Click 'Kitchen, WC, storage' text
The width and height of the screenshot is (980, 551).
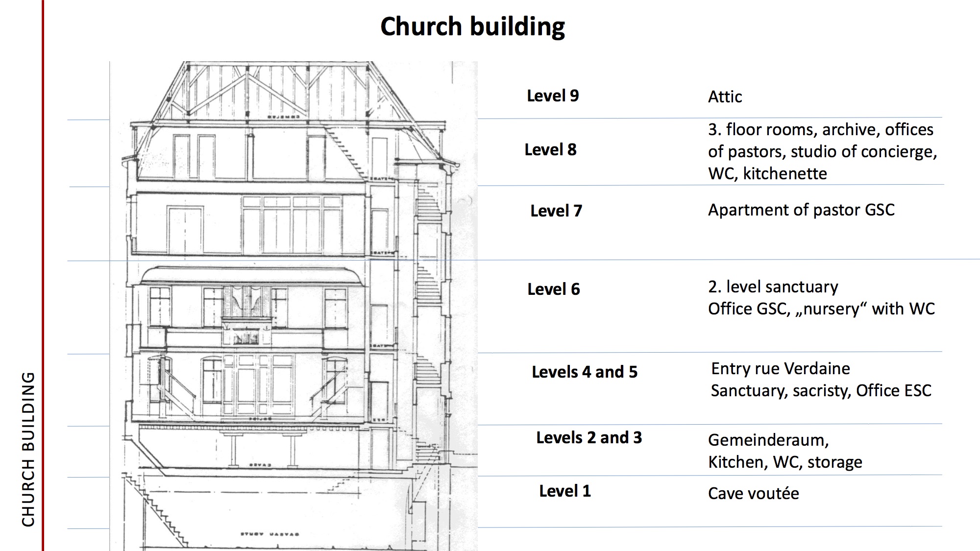[x=784, y=462]
